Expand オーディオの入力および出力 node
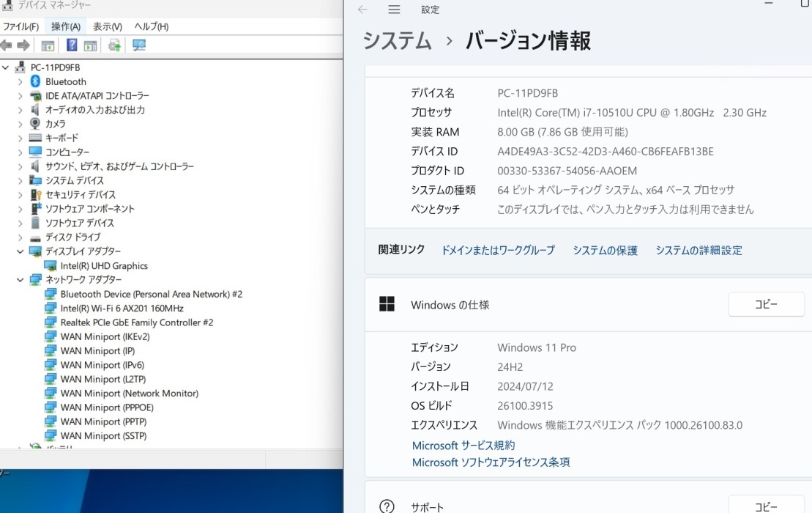This screenshot has width=812, height=513. (21, 110)
